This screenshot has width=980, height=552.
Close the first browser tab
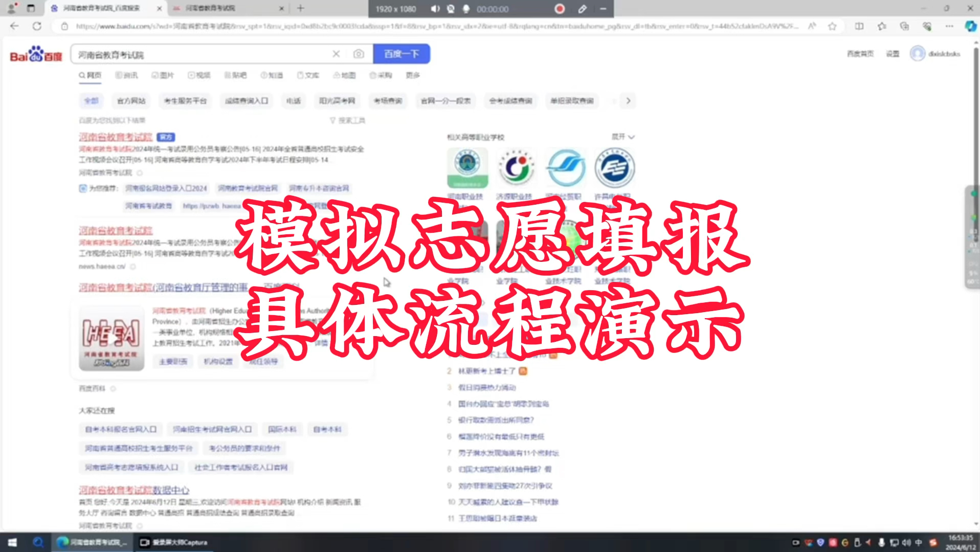[x=159, y=9]
